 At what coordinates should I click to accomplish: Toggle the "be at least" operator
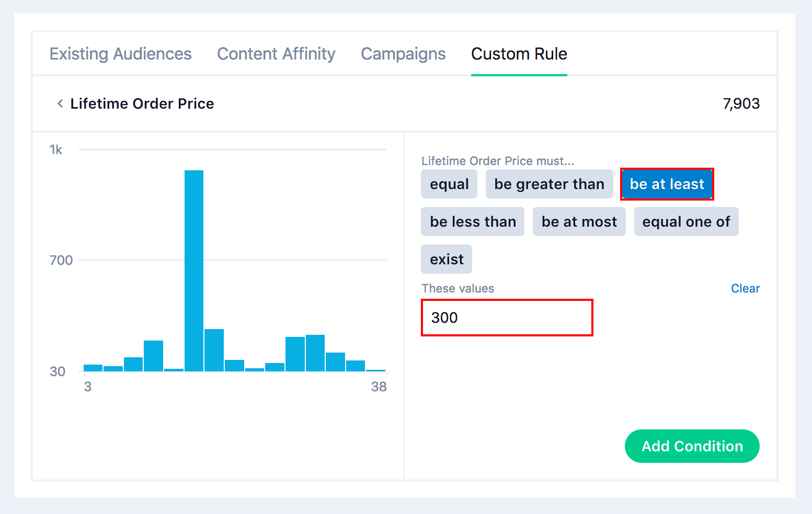click(667, 184)
